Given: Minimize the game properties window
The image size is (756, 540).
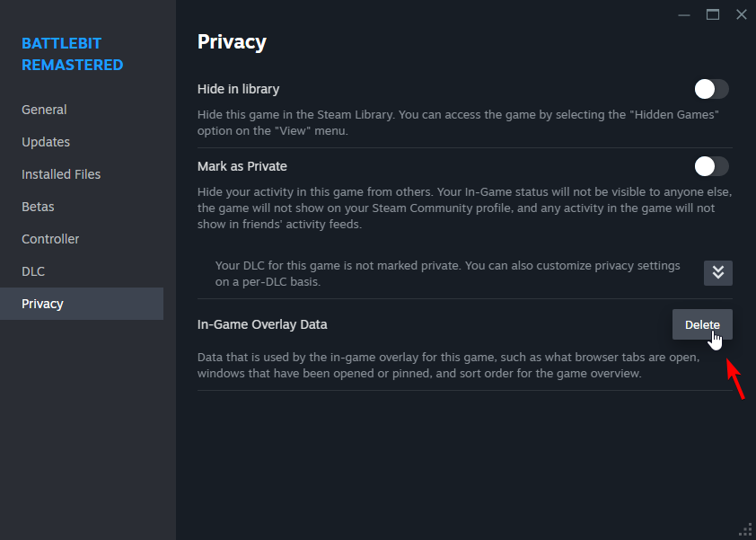Looking at the screenshot, I should [x=684, y=14].
